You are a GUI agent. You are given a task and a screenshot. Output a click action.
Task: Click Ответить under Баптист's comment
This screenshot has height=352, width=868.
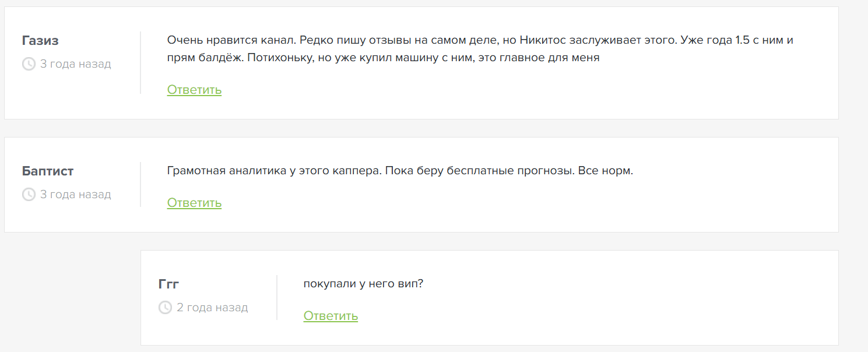coord(194,203)
